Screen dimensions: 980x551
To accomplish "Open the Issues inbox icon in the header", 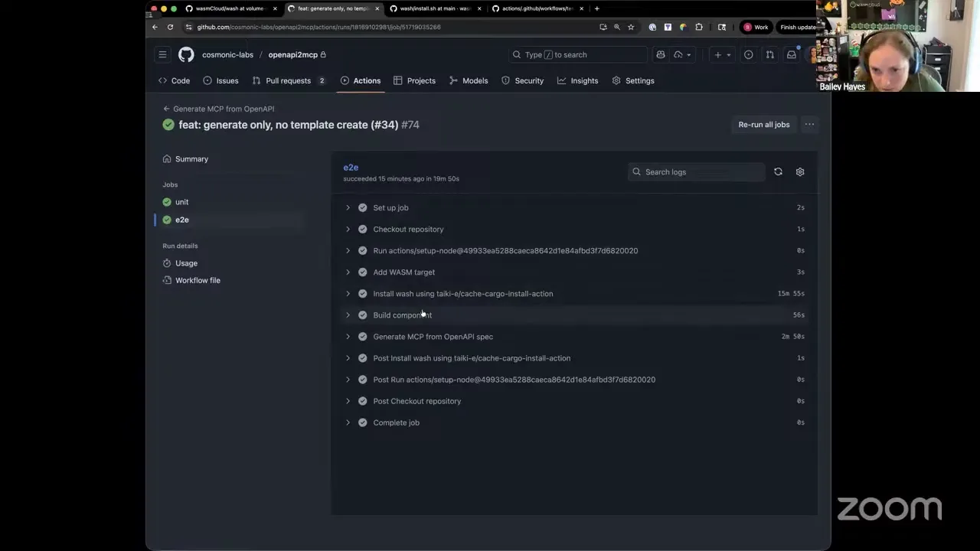I will [749, 54].
